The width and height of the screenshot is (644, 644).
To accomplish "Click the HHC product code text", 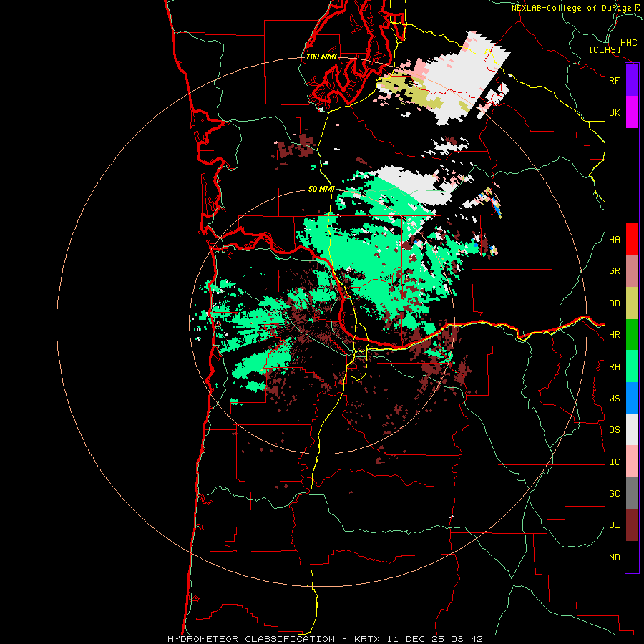I will [629, 43].
